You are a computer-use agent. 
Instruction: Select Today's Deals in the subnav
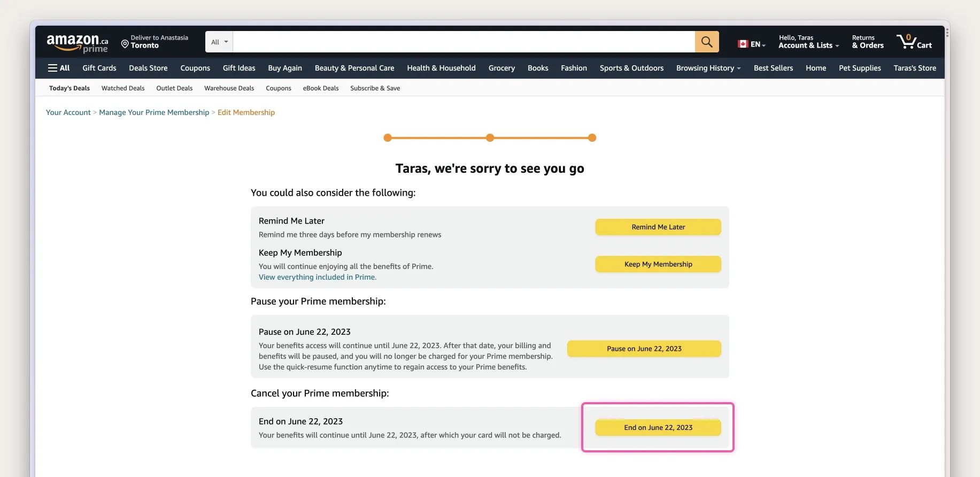coord(69,88)
